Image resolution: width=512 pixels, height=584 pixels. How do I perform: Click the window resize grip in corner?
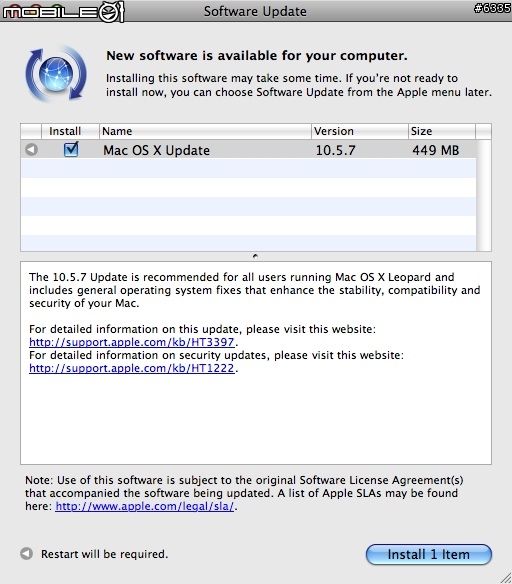pos(505,577)
